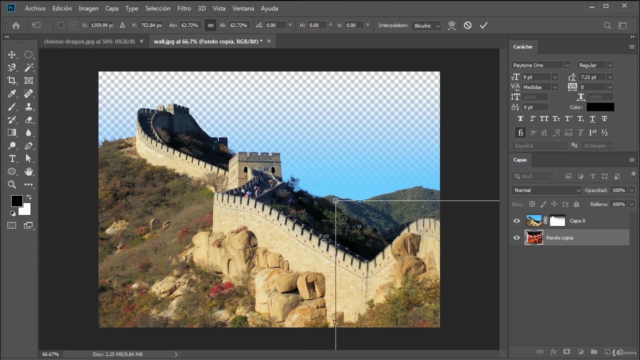
Task: Select the Gradient tool
Action: [x=12, y=133]
